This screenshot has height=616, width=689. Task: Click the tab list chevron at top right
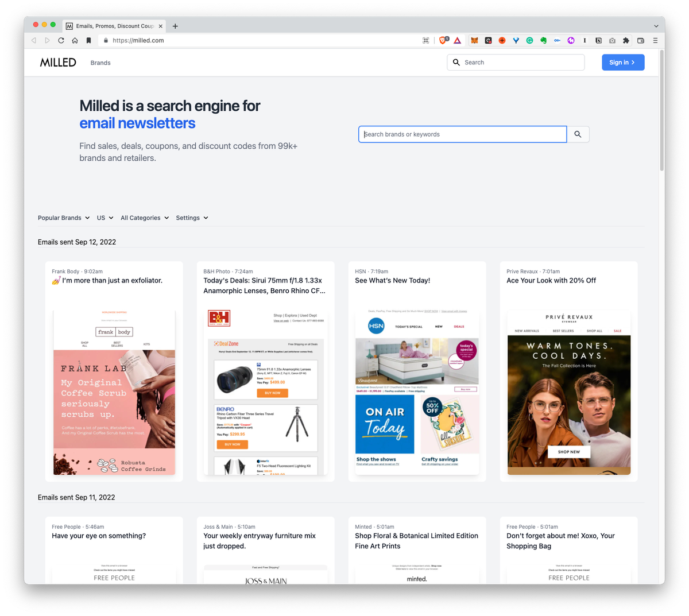coord(656,26)
